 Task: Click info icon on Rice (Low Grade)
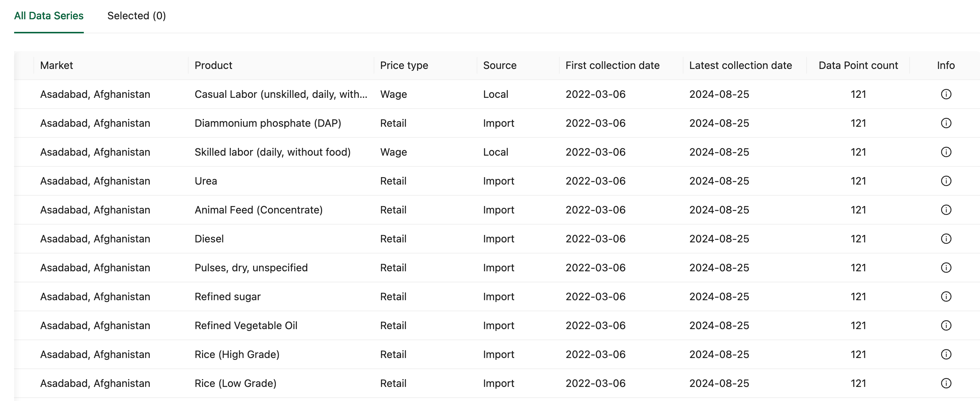[946, 383]
